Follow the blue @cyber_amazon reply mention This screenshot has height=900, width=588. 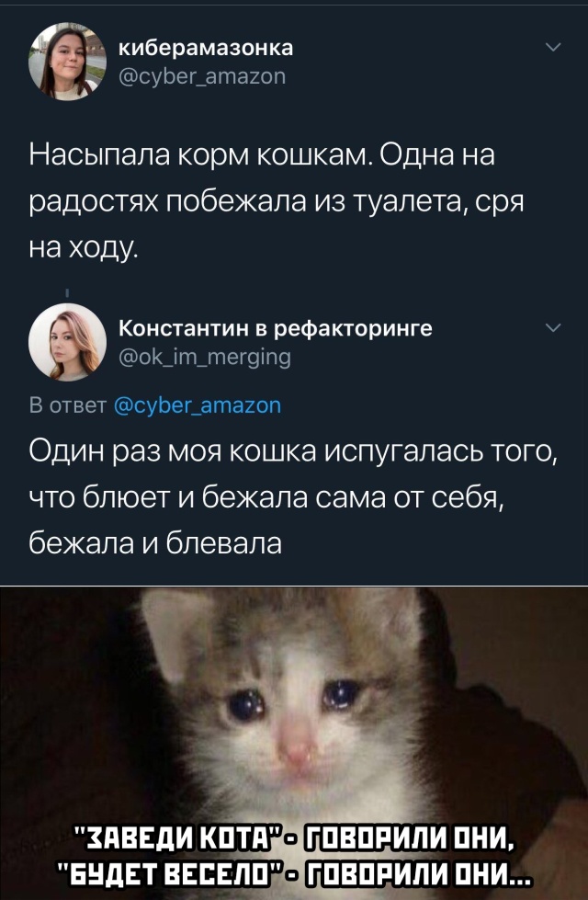click(x=198, y=405)
